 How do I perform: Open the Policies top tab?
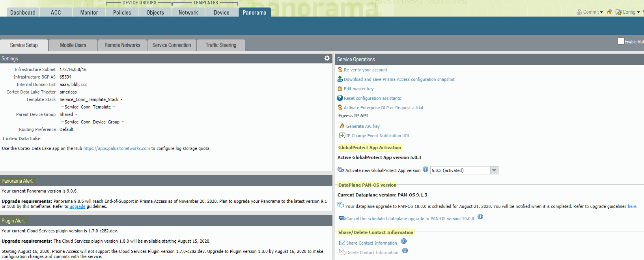click(122, 13)
